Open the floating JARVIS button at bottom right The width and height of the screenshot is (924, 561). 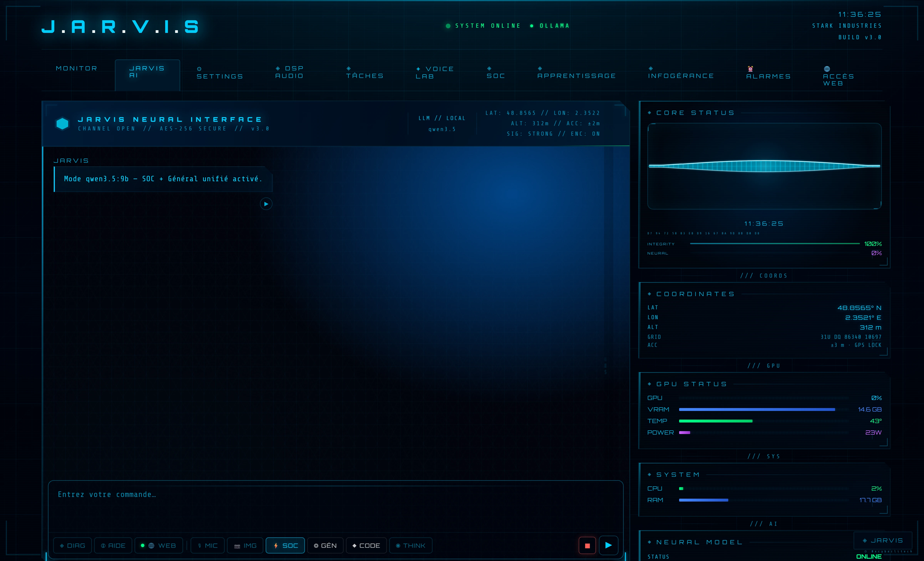pos(883,540)
